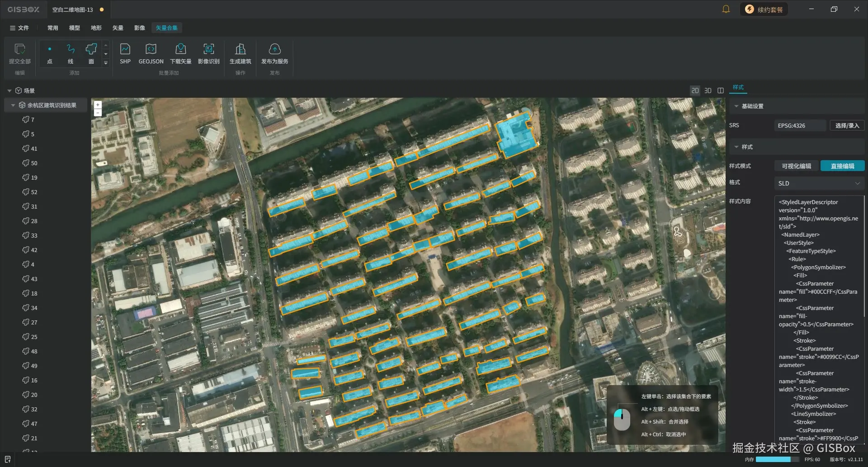Expand the drawing tools gallery
868x467 pixels.
(106, 62)
